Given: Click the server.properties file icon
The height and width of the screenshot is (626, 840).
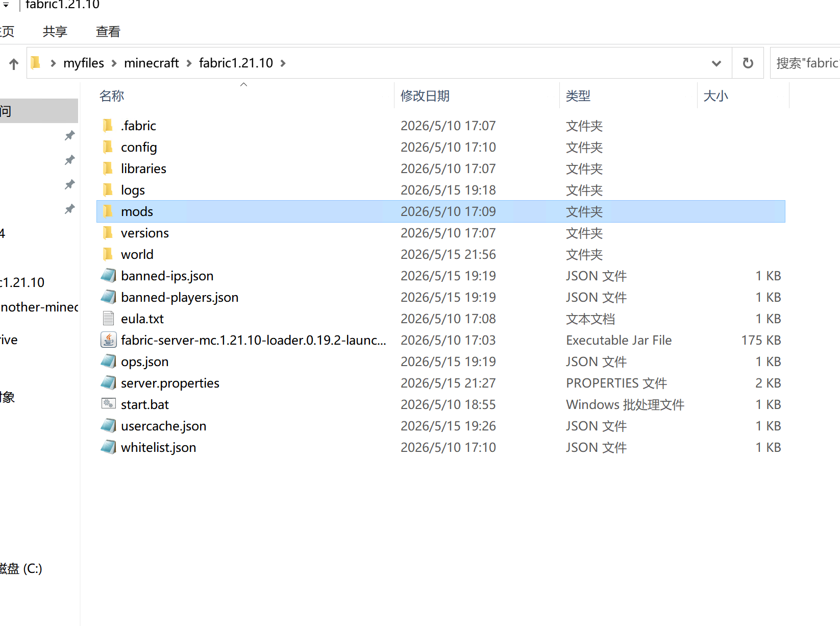Looking at the screenshot, I should [x=108, y=383].
